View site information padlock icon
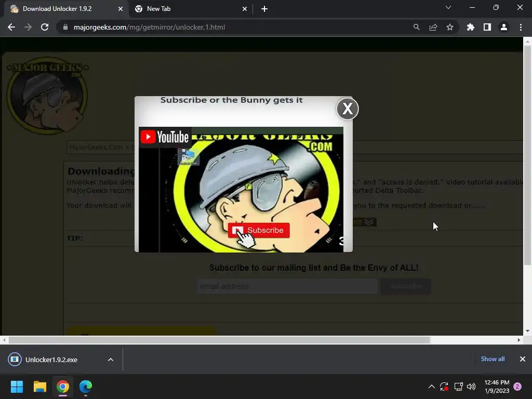The image size is (532, 399). click(65, 27)
